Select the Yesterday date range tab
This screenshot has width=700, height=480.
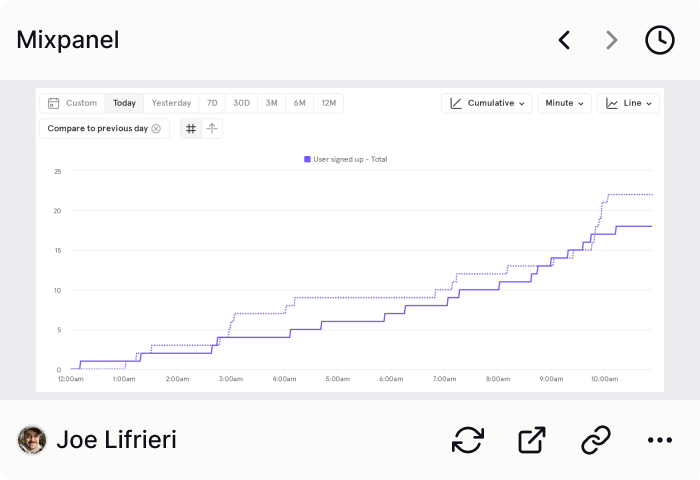[x=171, y=103]
